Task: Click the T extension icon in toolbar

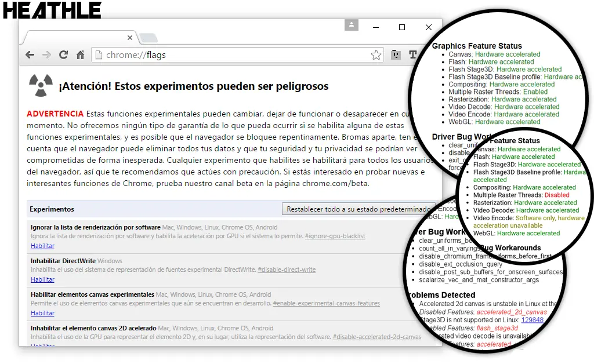Action: [413, 55]
